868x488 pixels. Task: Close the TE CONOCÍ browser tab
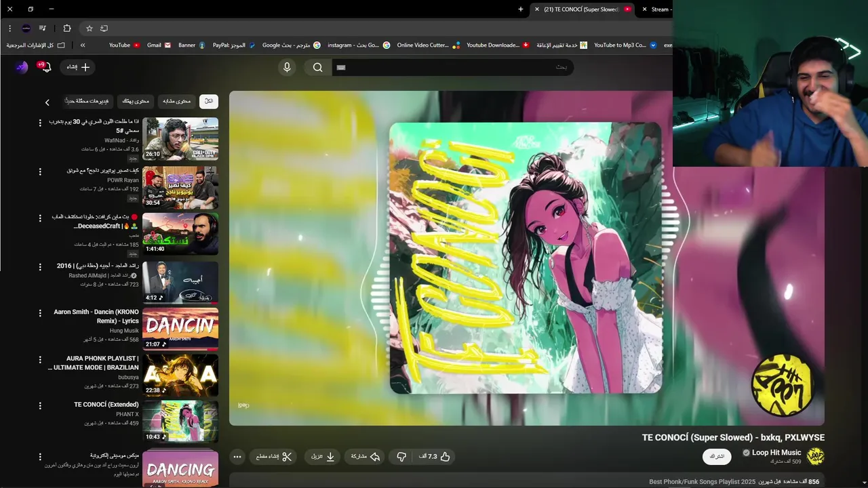[x=537, y=9]
